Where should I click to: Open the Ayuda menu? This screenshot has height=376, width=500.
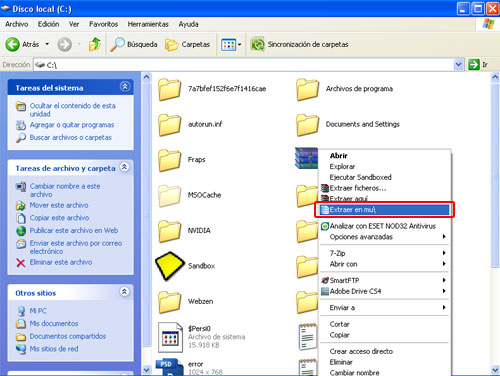point(188,24)
